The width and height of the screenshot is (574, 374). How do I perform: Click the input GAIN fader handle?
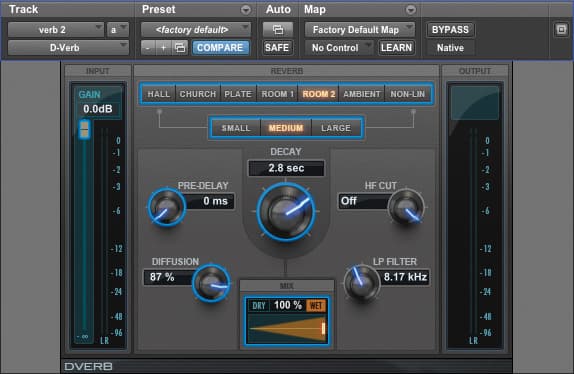(x=84, y=129)
